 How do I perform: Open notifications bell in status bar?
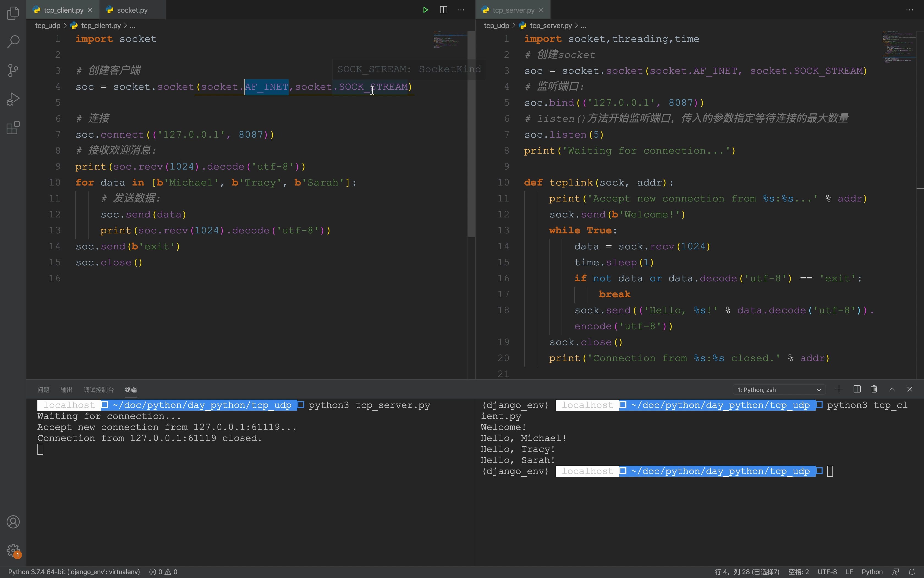(x=912, y=572)
